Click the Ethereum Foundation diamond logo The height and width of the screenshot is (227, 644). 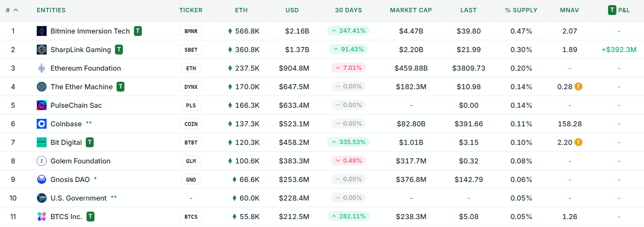[41, 68]
